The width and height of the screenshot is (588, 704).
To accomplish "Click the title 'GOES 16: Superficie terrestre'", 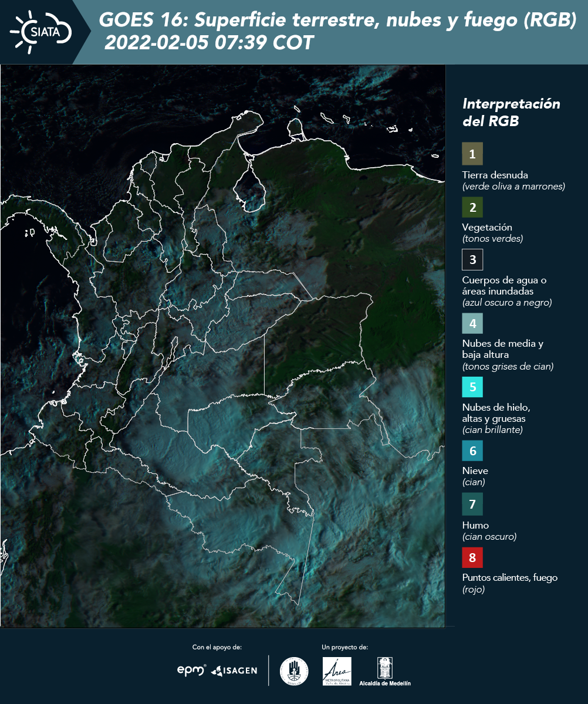I will click(x=338, y=21).
